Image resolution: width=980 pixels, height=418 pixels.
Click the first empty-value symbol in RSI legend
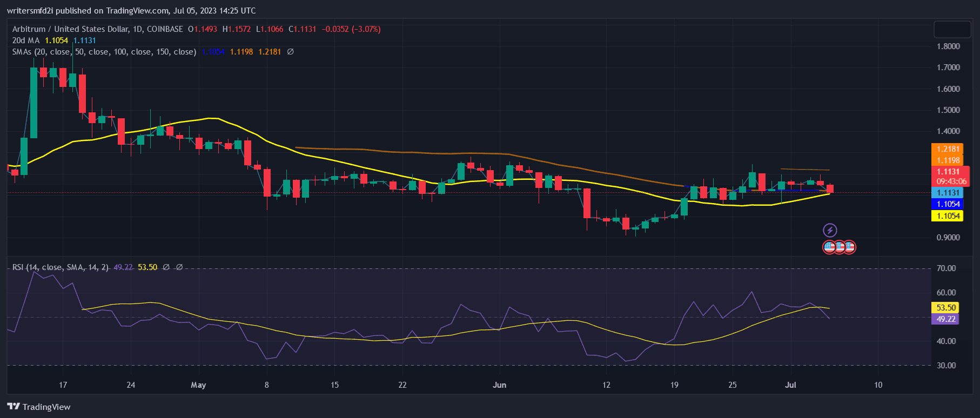coord(166,267)
